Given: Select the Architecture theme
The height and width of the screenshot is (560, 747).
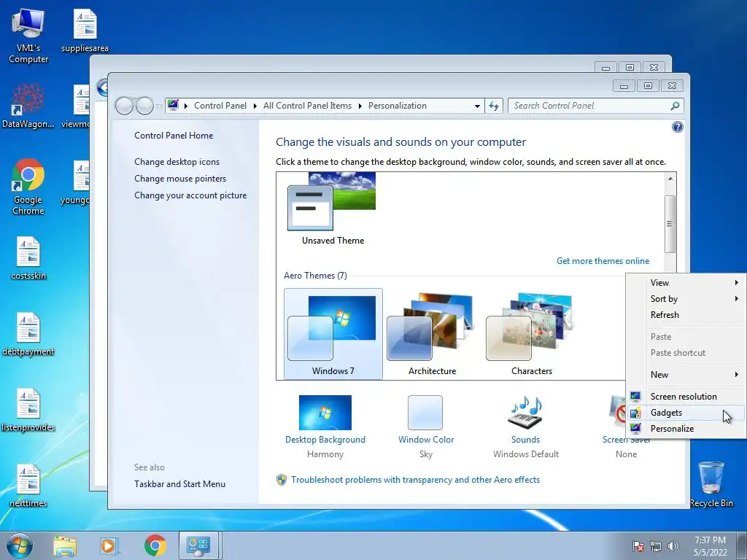Looking at the screenshot, I should coord(432,334).
